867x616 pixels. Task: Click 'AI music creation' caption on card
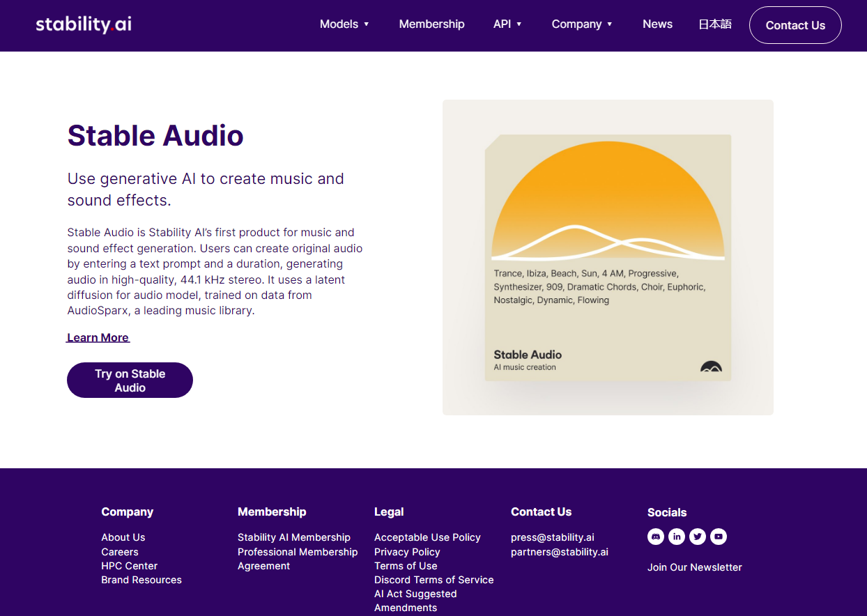pos(525,367)
